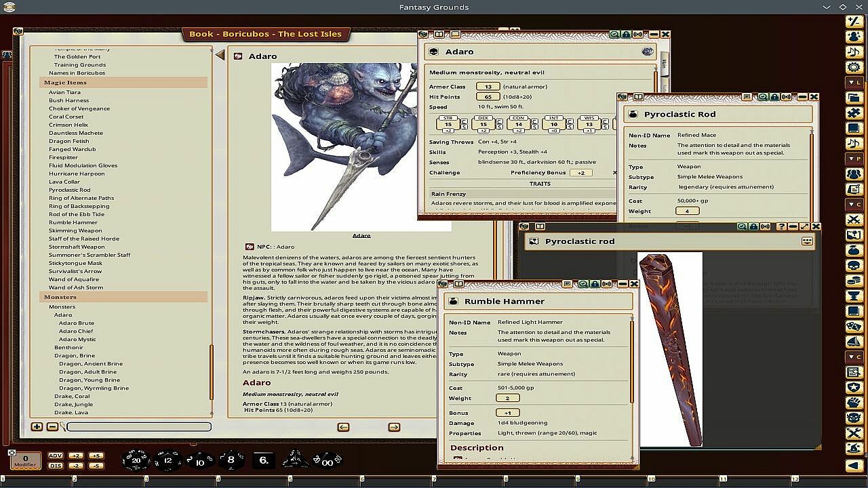
Task: Collapse the Monsters index section header
Action: (x=123, y=298)
